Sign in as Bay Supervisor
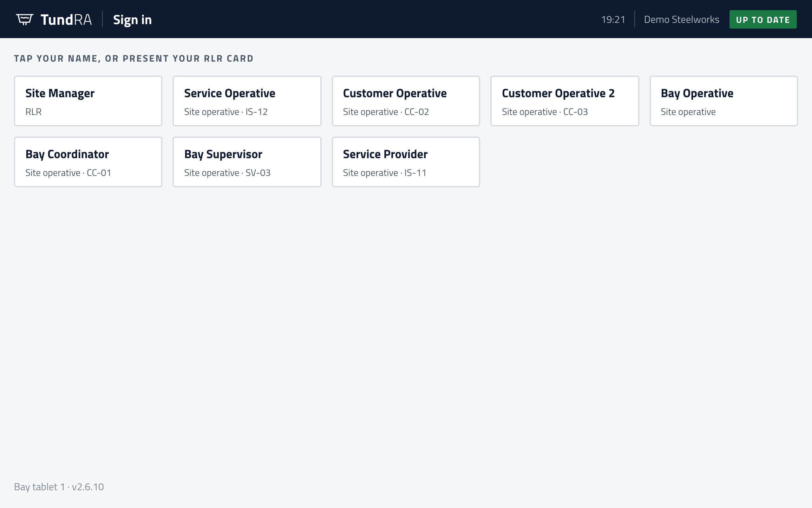Viewport: 812px width, 508px height. pos(247,162)
